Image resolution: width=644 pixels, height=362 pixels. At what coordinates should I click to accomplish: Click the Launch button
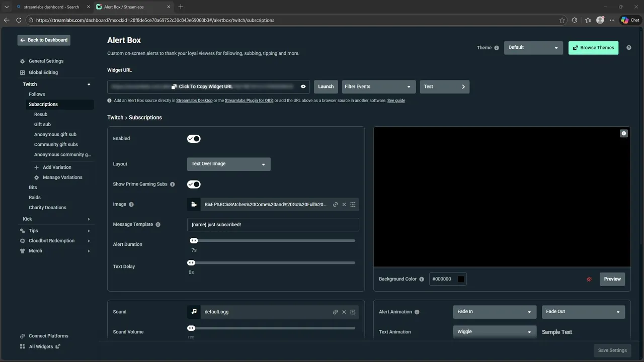coord(326,86)
